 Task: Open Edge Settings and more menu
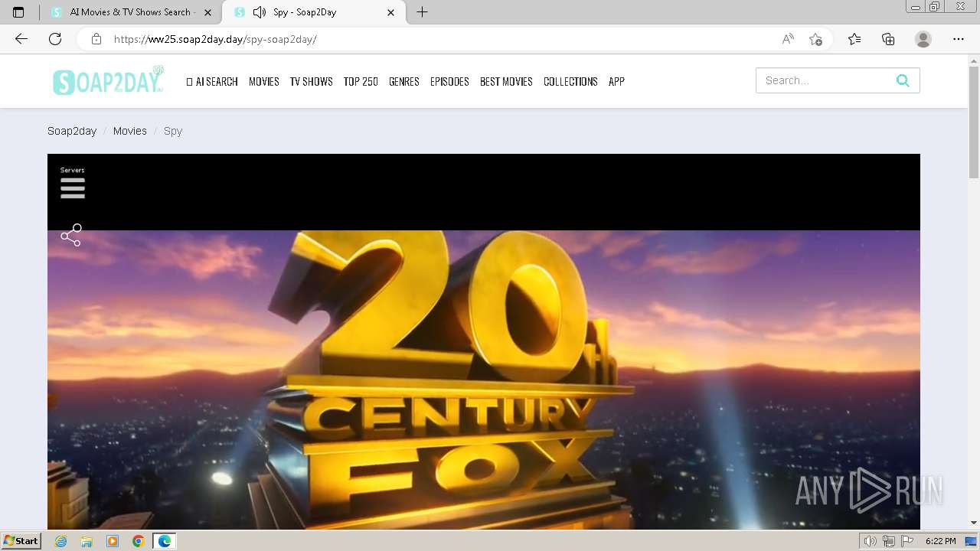tap(959, 39)
